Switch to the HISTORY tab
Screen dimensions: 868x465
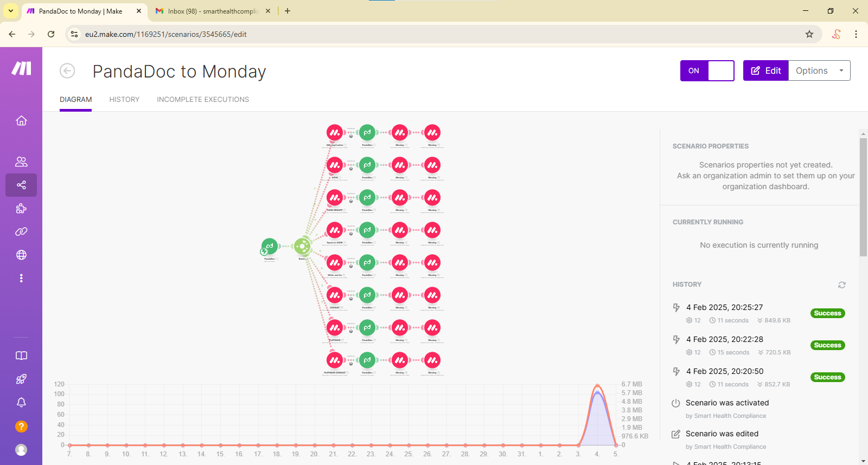[124, 100]
